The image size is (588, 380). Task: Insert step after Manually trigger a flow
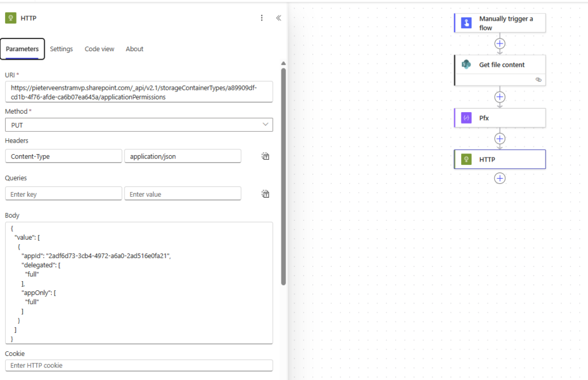(500, 44)
